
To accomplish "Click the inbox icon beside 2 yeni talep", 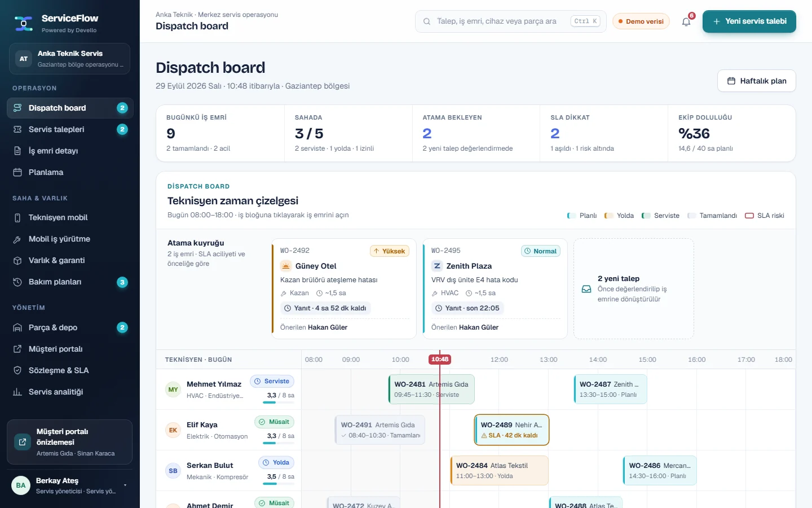I will (x=586, y=289).
